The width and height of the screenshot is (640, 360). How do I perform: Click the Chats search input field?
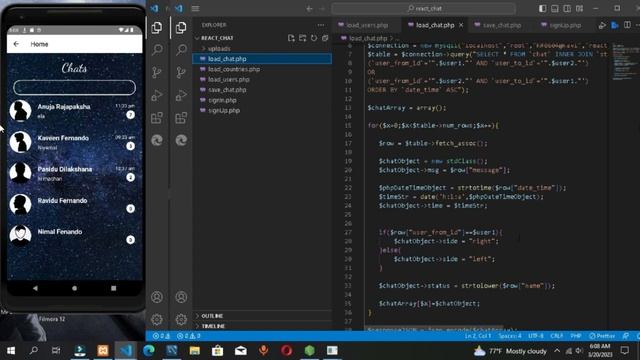point(74,87)
